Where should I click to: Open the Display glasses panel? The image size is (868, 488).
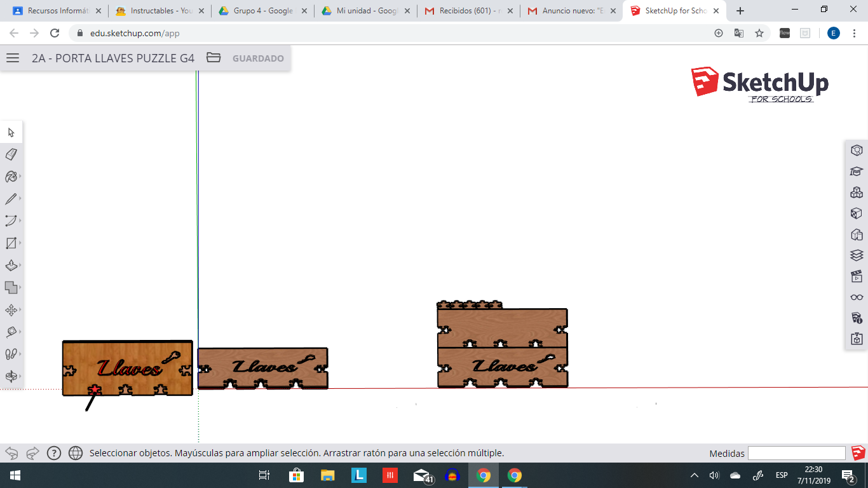coord(857,297)
